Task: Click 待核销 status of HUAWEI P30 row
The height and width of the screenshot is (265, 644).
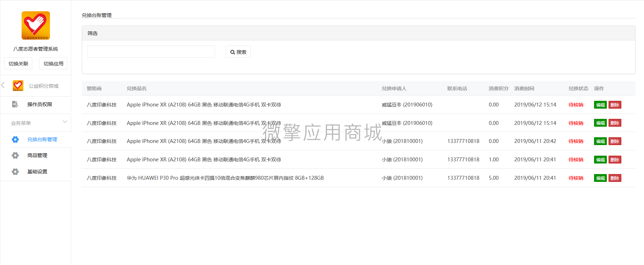Action: (x=576, y=178)
